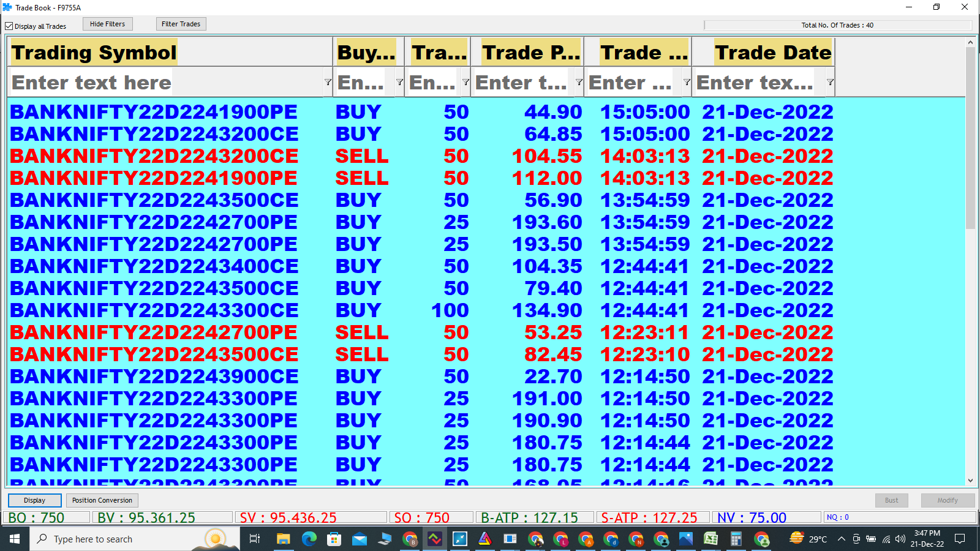Open the Mail app on the taskbar
The width and height of the screenshot is (980, 551).
pyautogui.click(x=360, y=539)
